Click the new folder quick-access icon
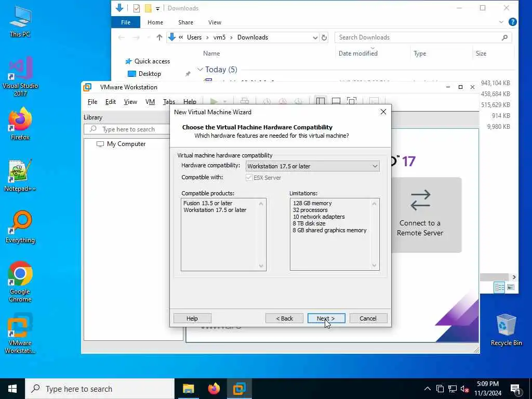Image resolution: width=532 pixels, height=399 pixels. (148, 8)
